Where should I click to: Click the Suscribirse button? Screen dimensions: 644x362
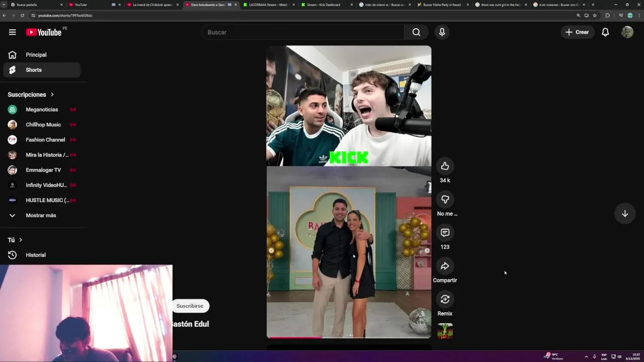[x=190, y=306]
